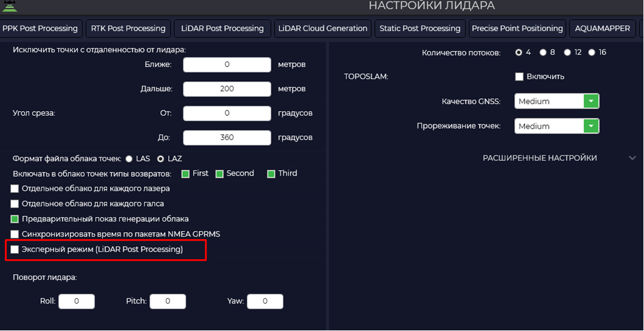The width and height of the screenshot is (644, 331).
Task: Switch to the AQUAMAPPER tab
Action: coord(603,28)
